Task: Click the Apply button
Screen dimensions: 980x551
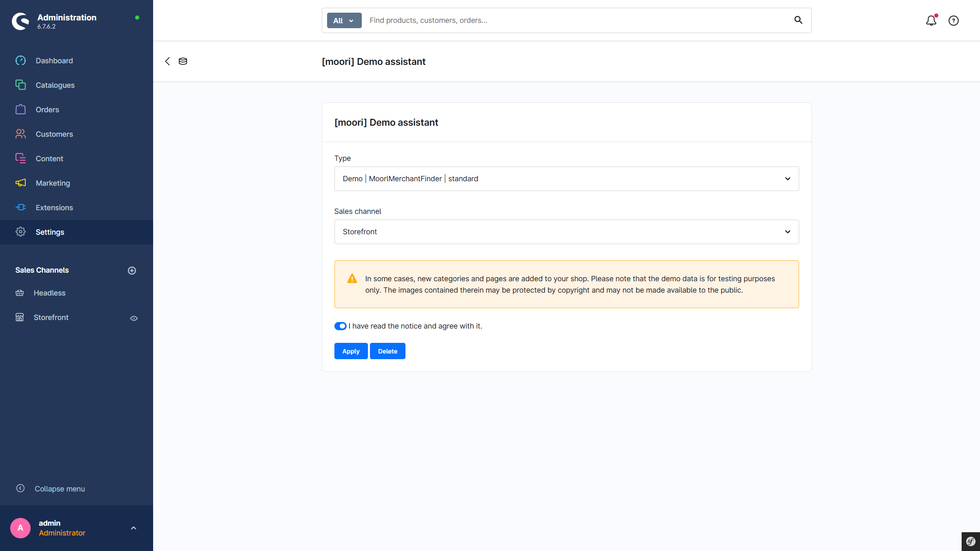Action: pyautogui.click(x=351, y=351)
